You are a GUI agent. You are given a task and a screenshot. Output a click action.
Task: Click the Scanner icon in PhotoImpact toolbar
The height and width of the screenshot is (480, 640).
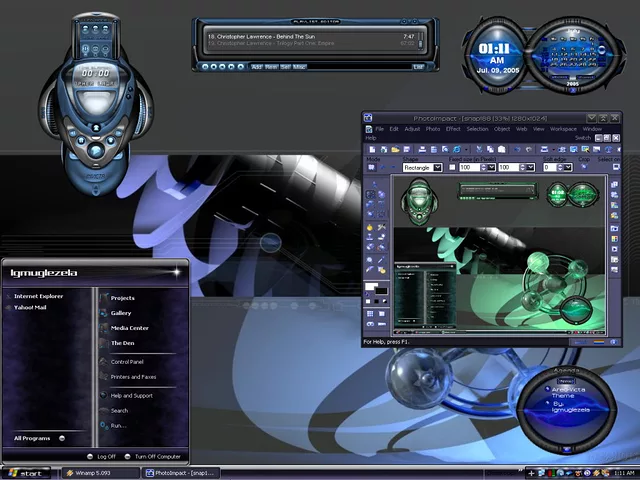pyautogui.click(x=544, y=150)
